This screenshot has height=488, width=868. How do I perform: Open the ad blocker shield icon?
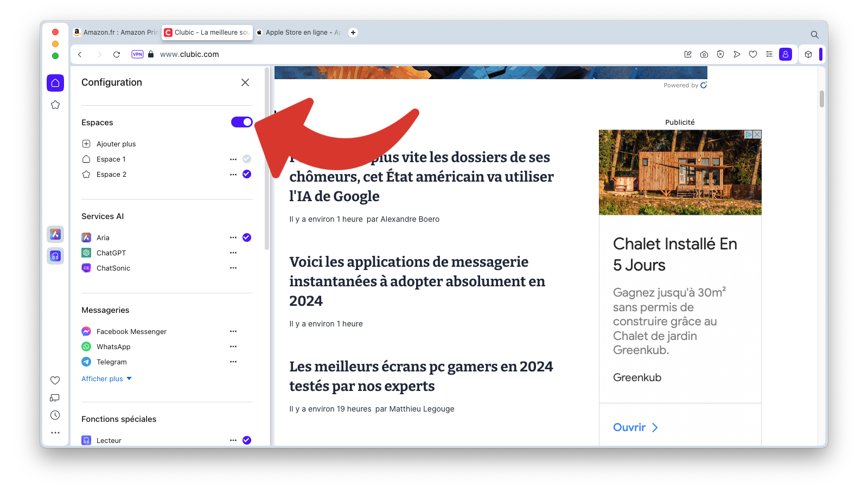[720, 54]
